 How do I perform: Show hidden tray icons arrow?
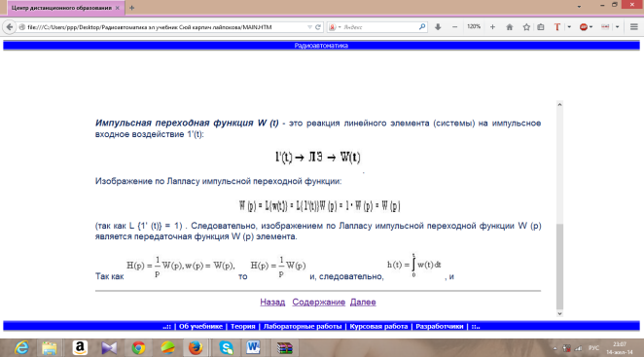[x=555, y=348]
